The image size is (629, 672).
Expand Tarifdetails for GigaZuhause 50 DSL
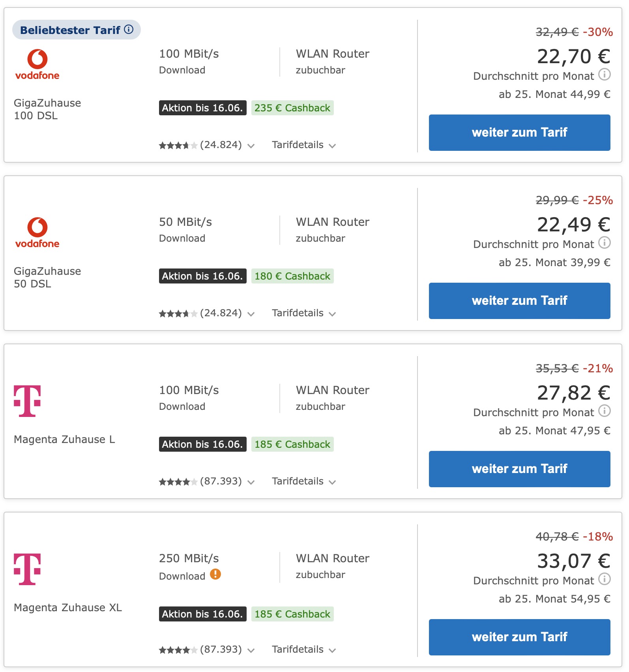pyautogui.click(x=304, y=313)
